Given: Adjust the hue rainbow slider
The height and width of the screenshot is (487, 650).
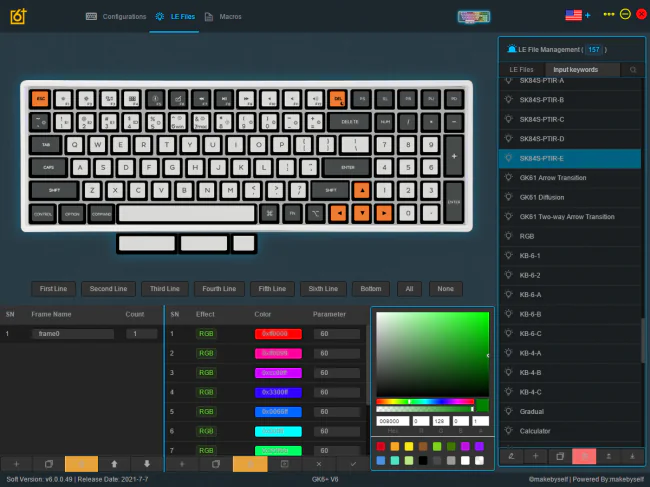Looking at the screenshot, I should (x=425, y=401).
